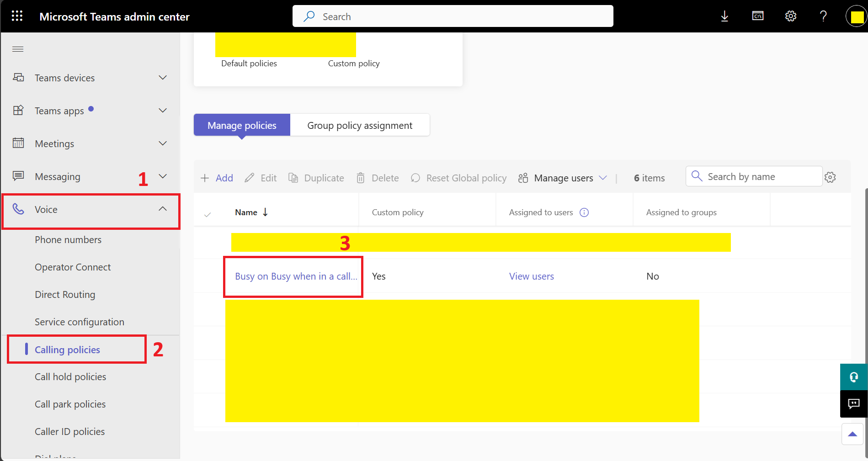Open the settings gear in header
This screenshot has width=868, height=461.
click(x=791, y=16)
